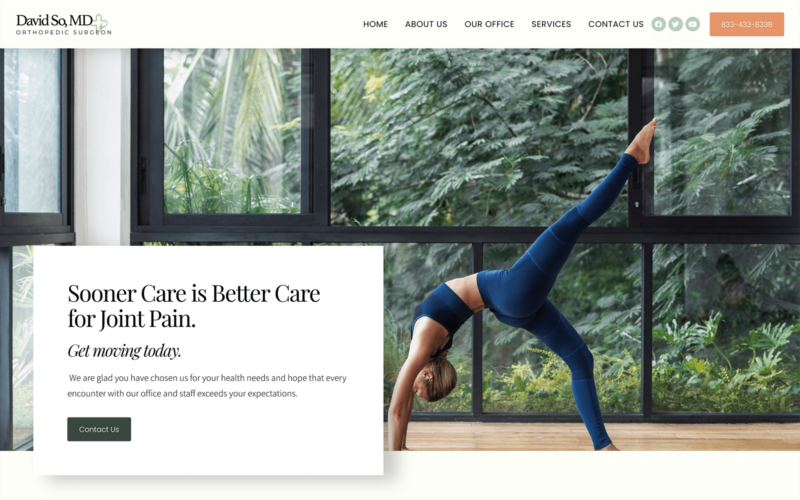Select Contact Us in the top navigation
This screenshot has width=800, height=500.
616,24
